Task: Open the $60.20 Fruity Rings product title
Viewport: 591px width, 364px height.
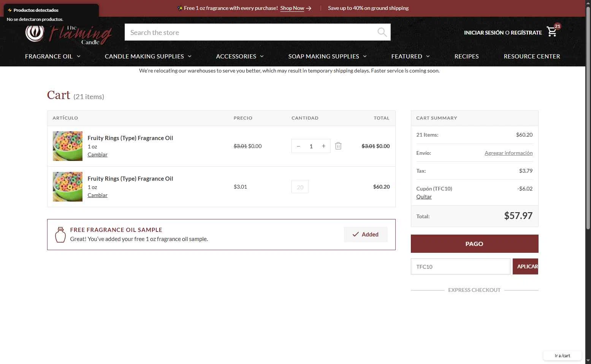Action: [130, 179]
